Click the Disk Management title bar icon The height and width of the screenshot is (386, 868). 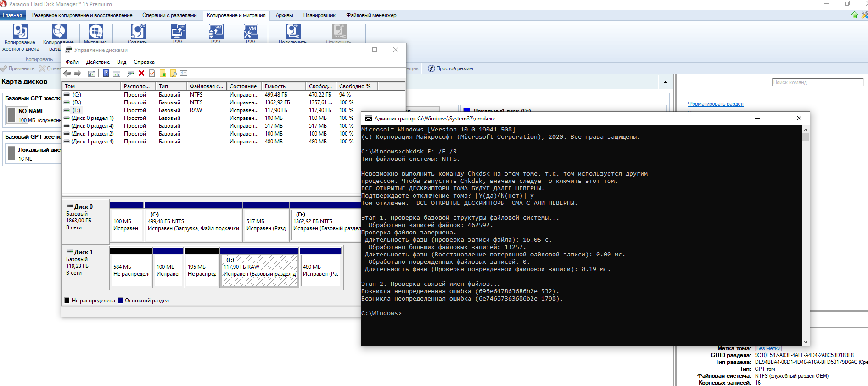pyautogui.click(x=68, y=50)
